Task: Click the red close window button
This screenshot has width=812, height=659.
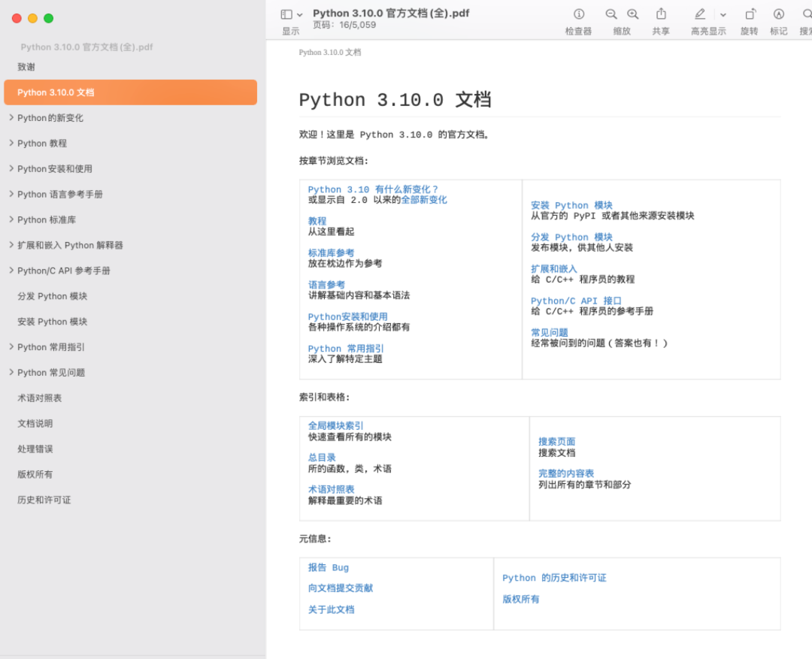Action: [17, 18]
